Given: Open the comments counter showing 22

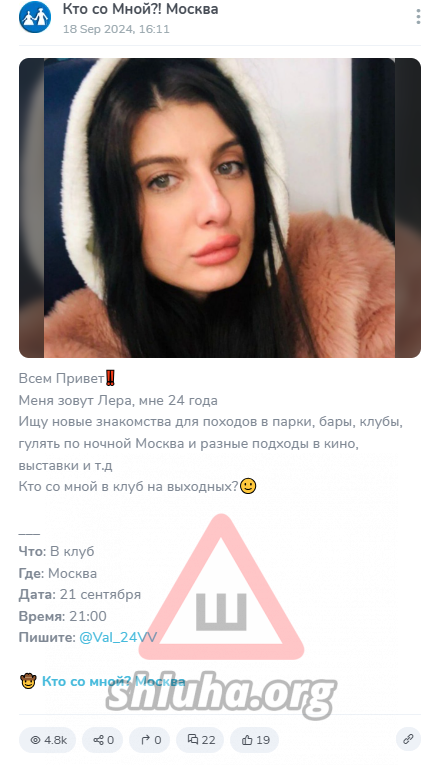Looking at the screenshot, I should coord(201,740).
